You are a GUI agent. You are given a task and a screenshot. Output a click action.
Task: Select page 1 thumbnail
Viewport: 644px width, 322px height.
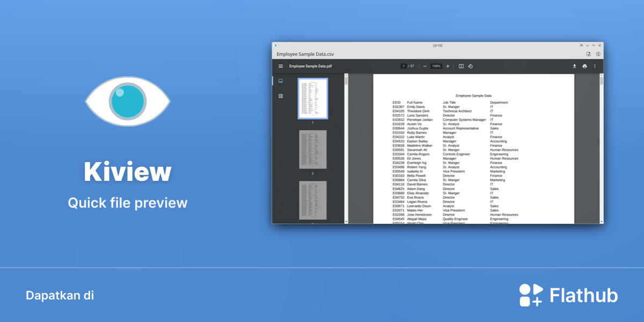pyautogui.click(x=313, y=99)
